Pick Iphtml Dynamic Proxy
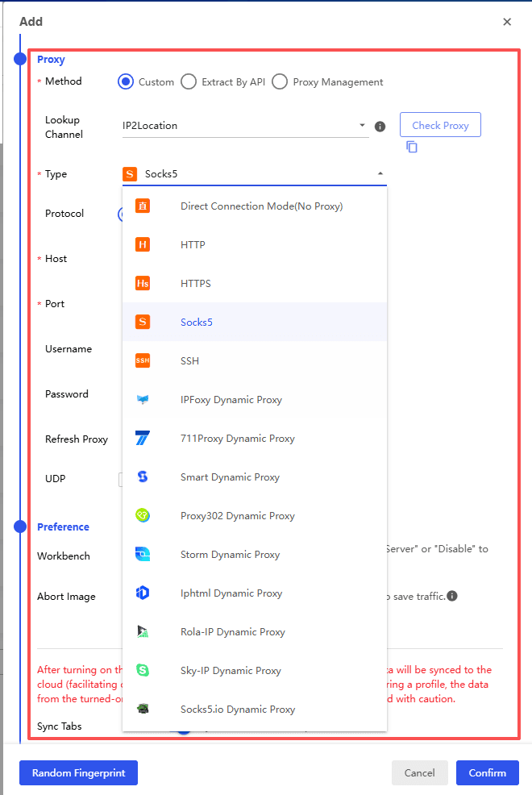Image resolution: width=532 pixels, height=795 pixels. [255, 592]
